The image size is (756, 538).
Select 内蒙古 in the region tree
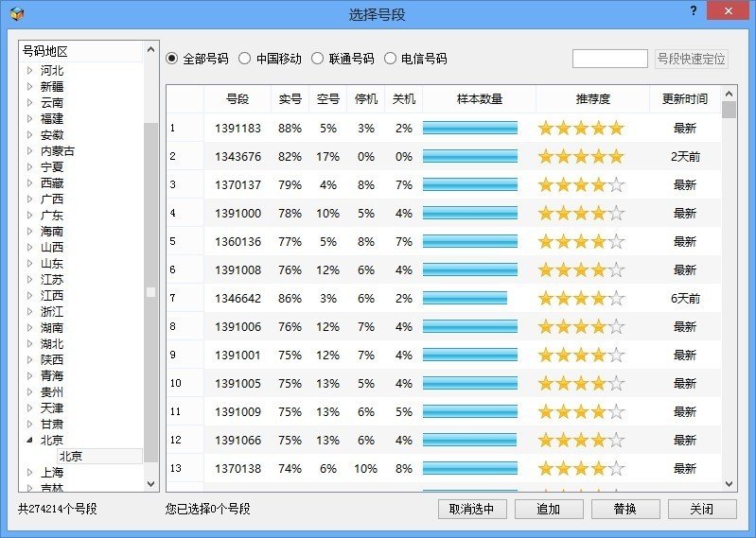pyautogui.click(x=58, y=150)
